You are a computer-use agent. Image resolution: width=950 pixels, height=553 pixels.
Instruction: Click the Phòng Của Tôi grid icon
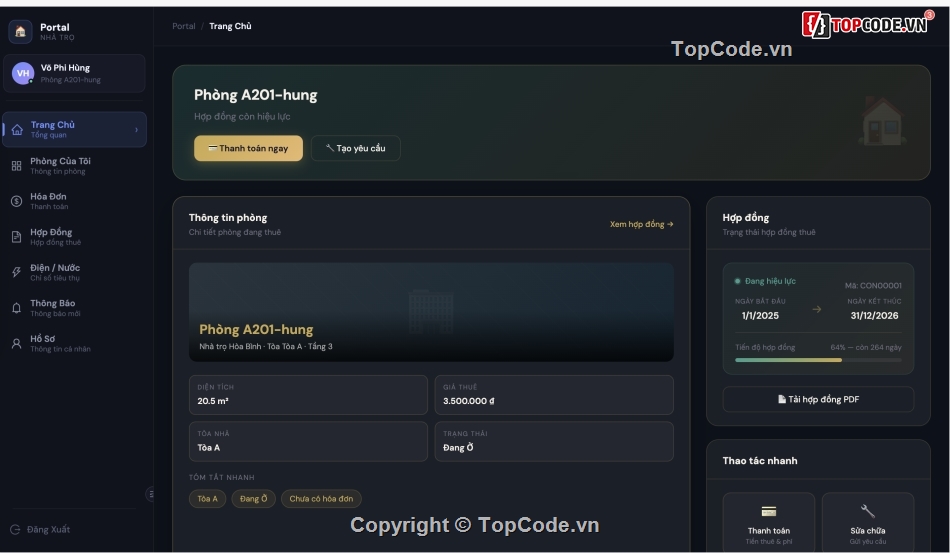[16, 166]
